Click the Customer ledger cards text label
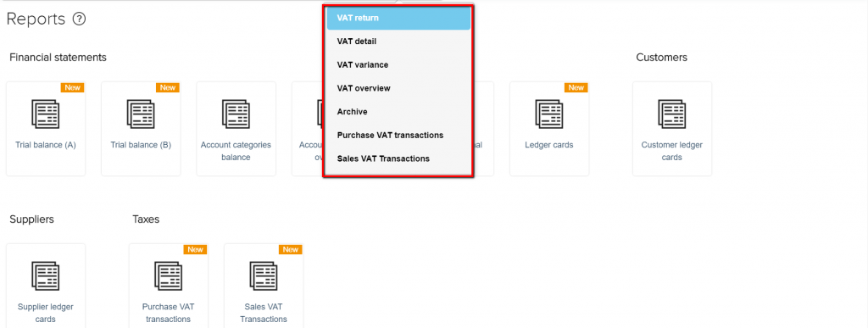The height and width of the screenshot is (328, 868). pos(672,151)
